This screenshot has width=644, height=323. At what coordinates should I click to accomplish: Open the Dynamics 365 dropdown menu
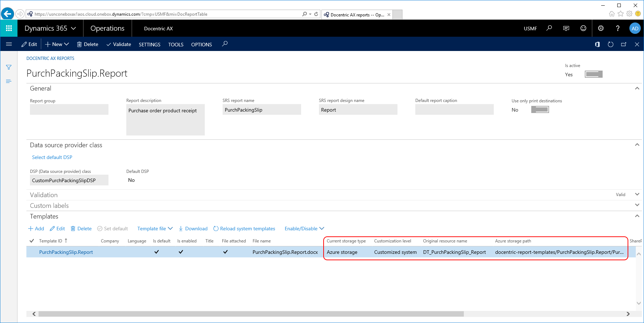(50, 28)
